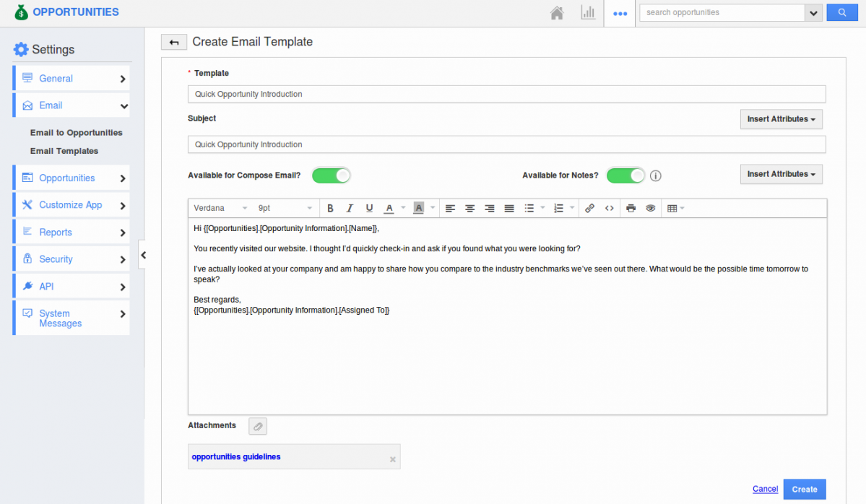Preview the email template with eye icon
The image size is (866, 504).
click(651, 208)
